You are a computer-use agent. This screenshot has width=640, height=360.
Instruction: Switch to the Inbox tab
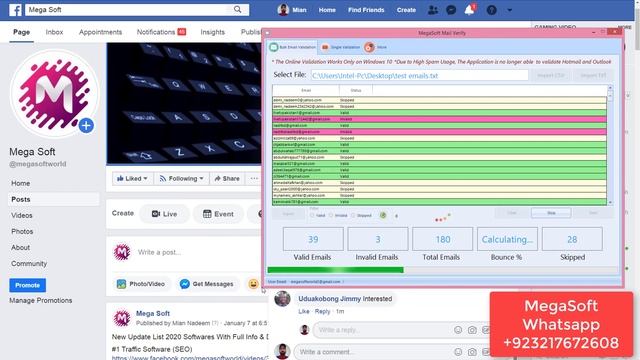click(x=54, y=32)
